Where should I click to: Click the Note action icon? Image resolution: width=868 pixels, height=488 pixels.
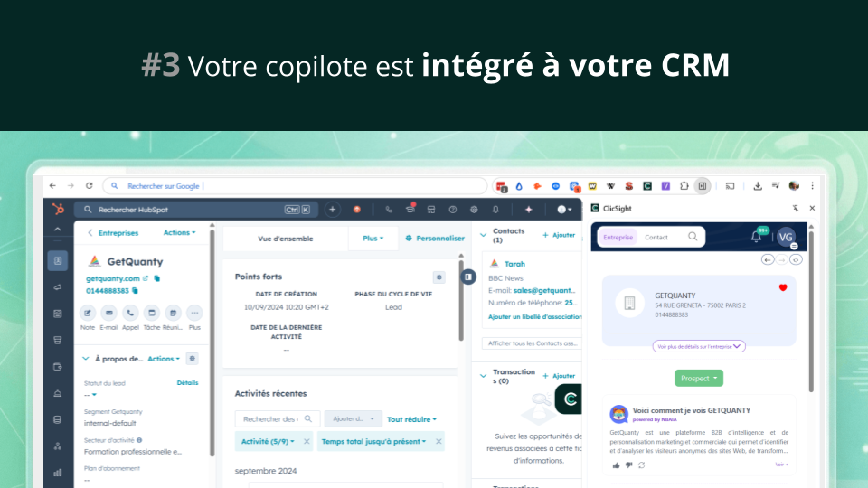pyautogui.click(x=88, y=314)
